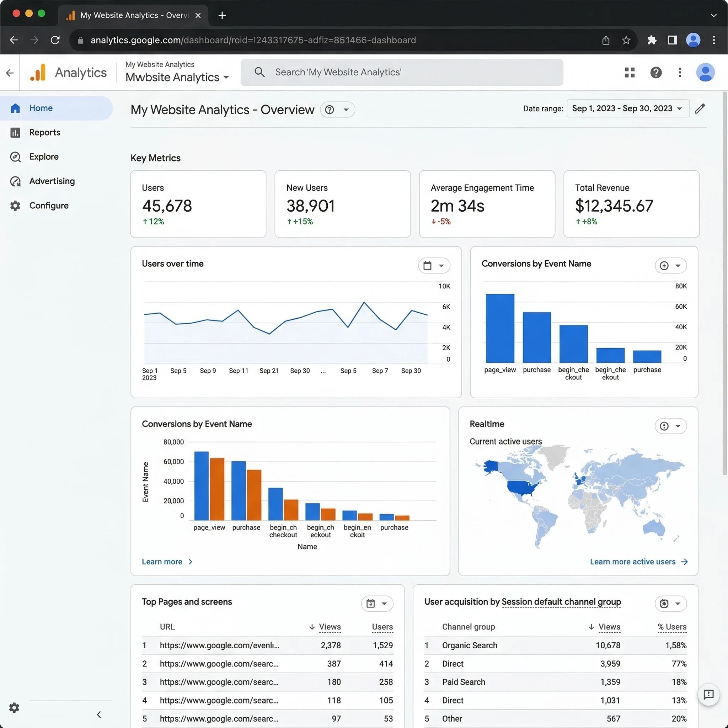
Task: Open the browser extensions puzzle icon
Action: click(x=652, y=40)
